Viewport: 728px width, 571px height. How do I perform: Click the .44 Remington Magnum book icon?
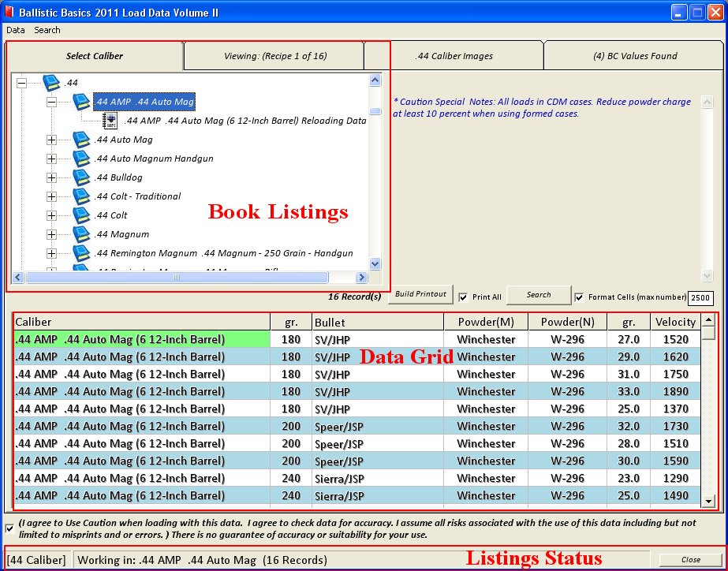[x=82, y=253]
